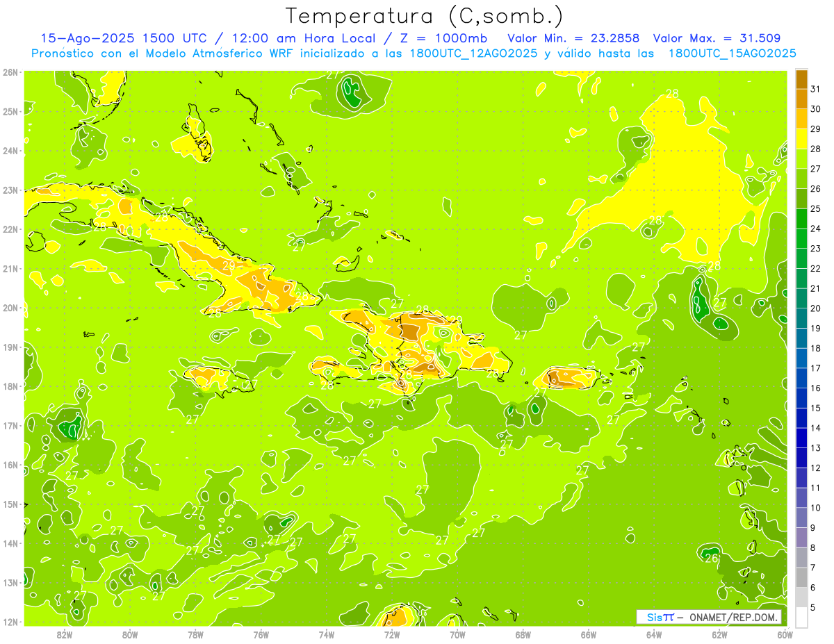Click the latitude axis label '20N'

click(x=10, y=308)
